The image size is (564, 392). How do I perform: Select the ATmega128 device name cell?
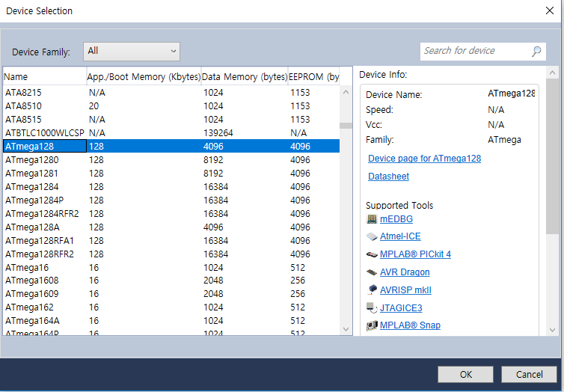[45, 147]
